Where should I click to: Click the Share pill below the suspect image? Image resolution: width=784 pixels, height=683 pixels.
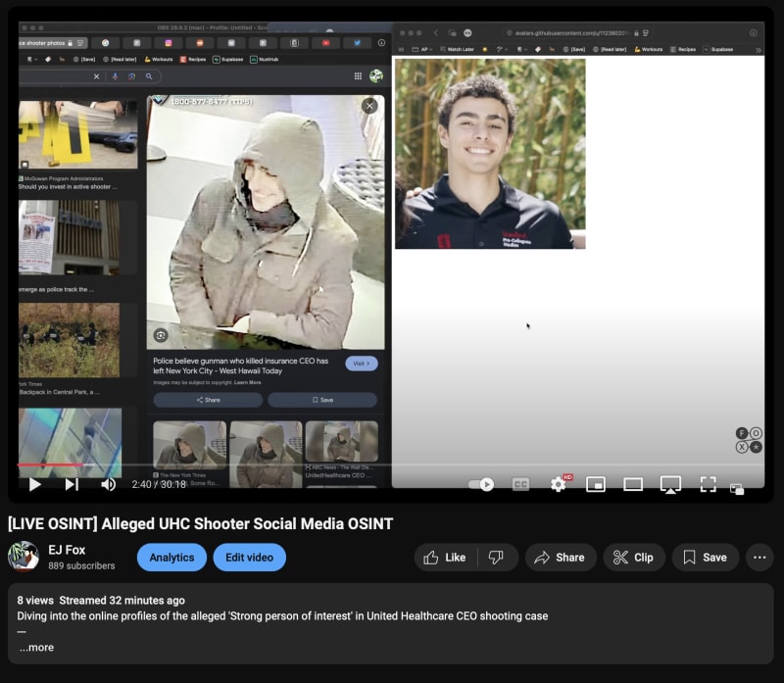[208, 400]
